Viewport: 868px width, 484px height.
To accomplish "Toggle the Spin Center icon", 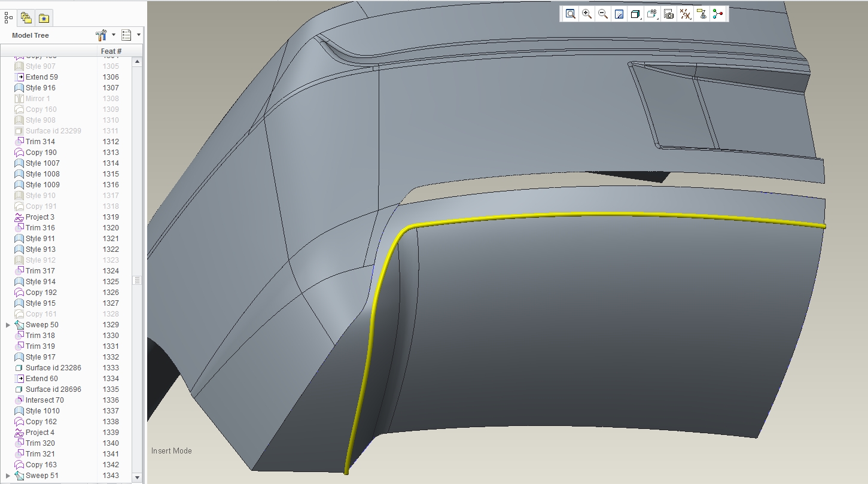I will click(718, 14).
